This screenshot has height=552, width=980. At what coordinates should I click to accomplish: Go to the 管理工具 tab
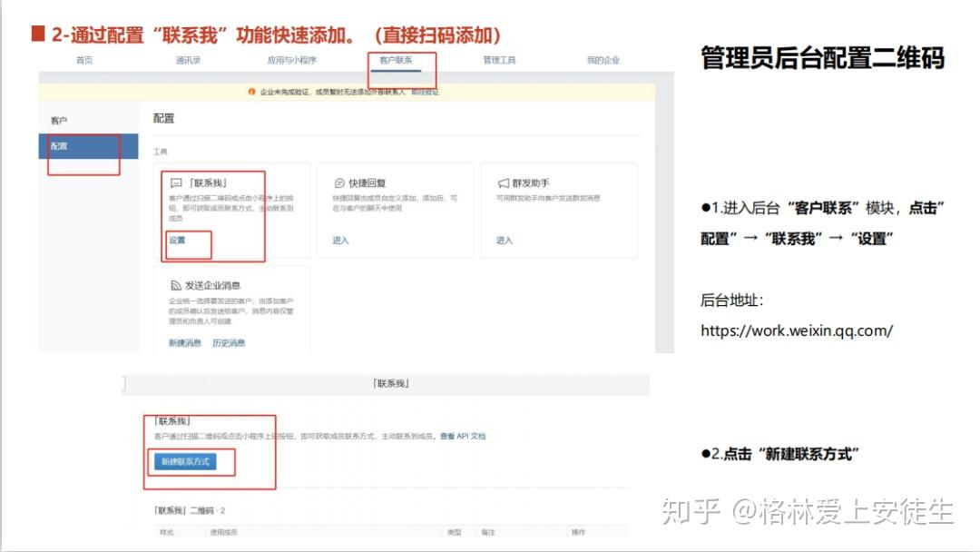point(499,60)
